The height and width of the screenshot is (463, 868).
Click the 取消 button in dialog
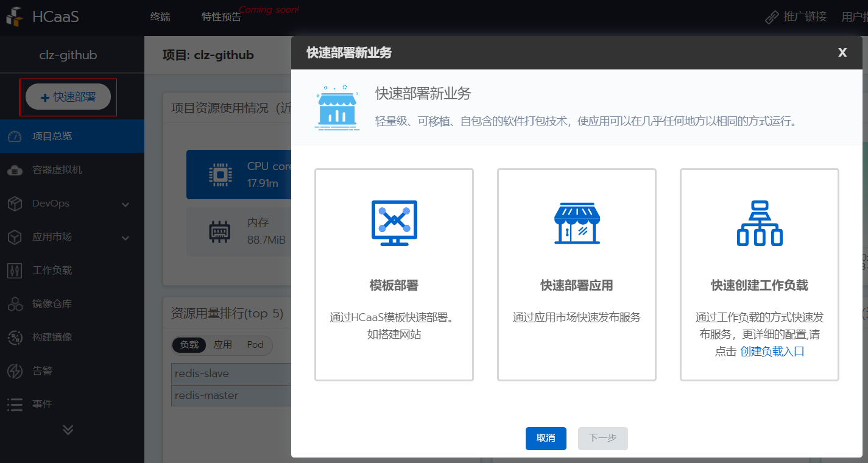click(x=546, y=438)
